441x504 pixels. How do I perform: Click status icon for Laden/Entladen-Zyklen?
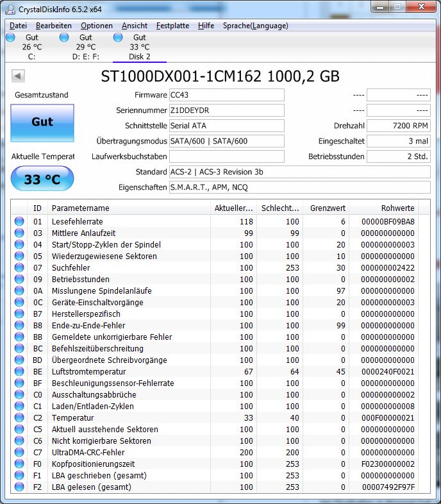pos(19,406)
